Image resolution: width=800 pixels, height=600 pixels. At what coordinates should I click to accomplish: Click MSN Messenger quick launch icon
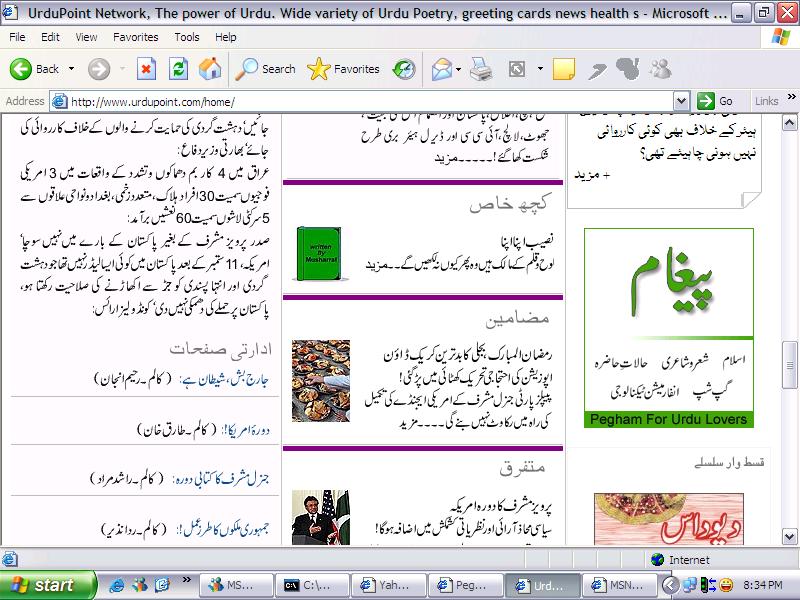click(139, 585)
